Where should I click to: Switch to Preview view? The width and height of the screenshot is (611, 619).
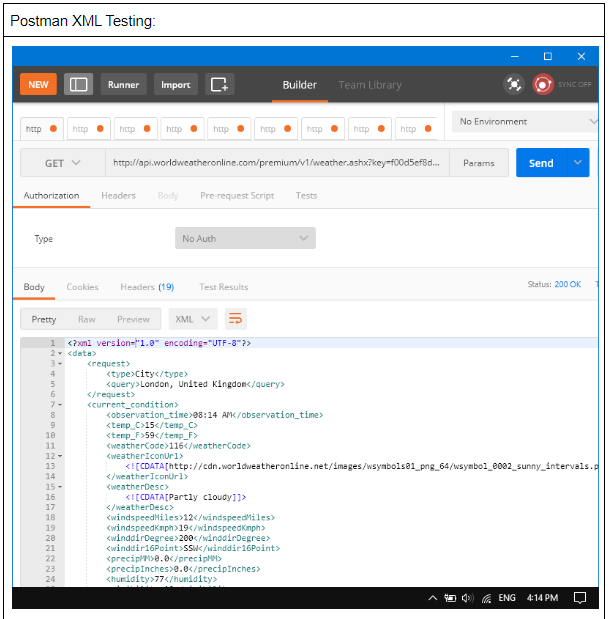pos(133,319)
